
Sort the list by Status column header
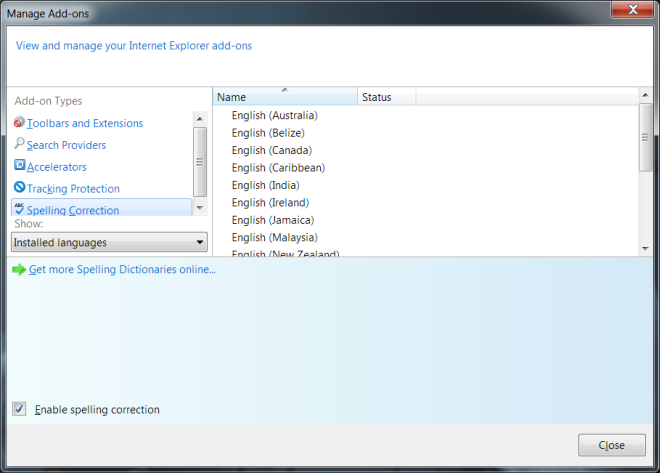tap(386, 97)
